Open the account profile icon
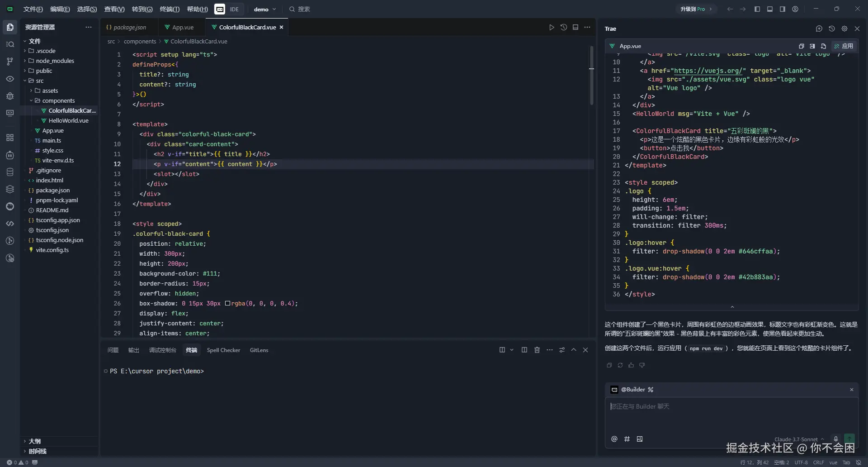Screen dimensions: 868x467 (x=795, y=9)
